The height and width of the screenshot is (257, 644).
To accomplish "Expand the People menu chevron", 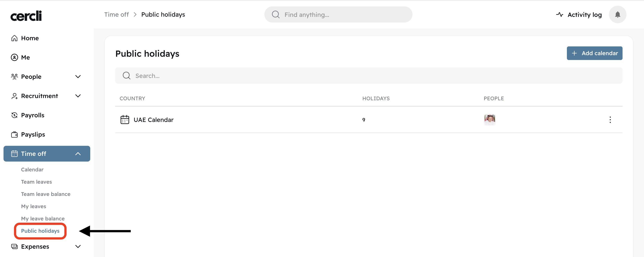I will coord(78,77).
